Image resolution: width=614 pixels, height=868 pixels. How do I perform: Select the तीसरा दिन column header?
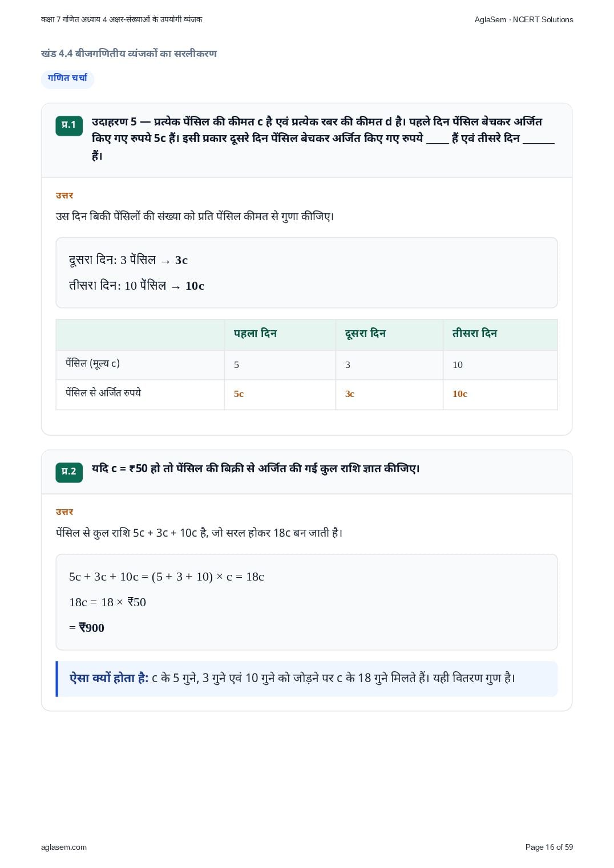tap(475, 334)
